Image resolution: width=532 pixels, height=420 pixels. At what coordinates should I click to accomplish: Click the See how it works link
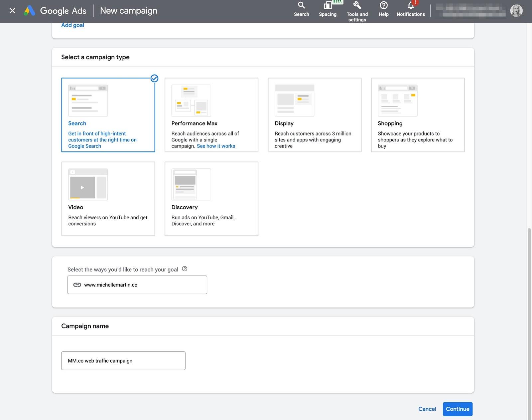pyautogui.click(x=216, y=146)
